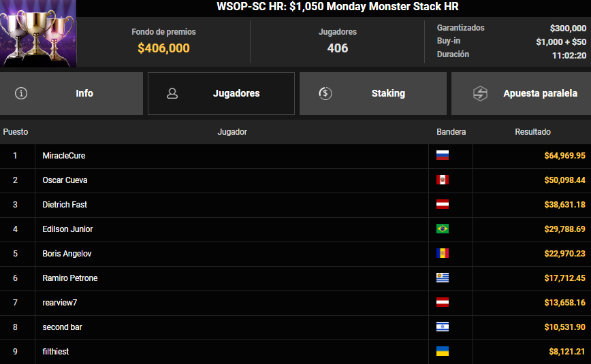The width and height of the screenshot is (591, 364).
Task: Click the Fondo de premios label
Action: 163,32
